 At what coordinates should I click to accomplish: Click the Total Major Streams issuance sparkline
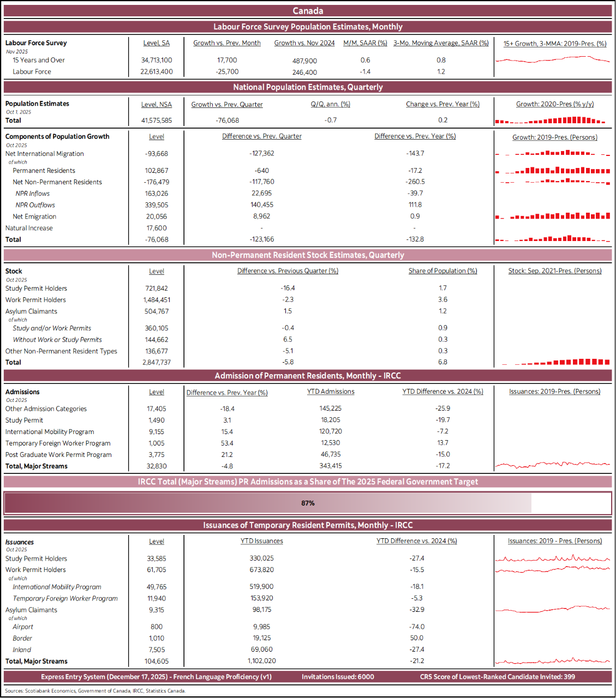pos(552,660)
